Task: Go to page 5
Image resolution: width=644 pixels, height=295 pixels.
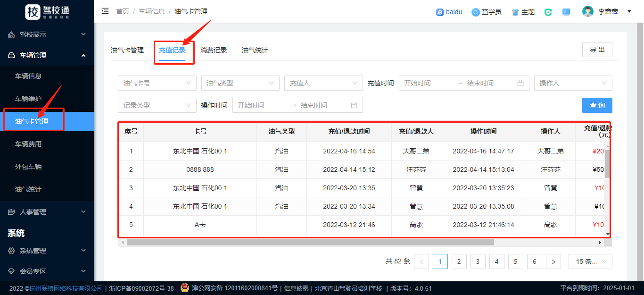Action: pyautogui.click(x=516, y=261)
